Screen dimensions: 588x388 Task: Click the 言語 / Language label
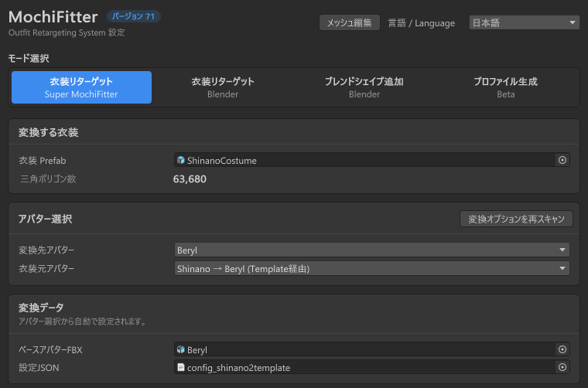tap(421, 23)
